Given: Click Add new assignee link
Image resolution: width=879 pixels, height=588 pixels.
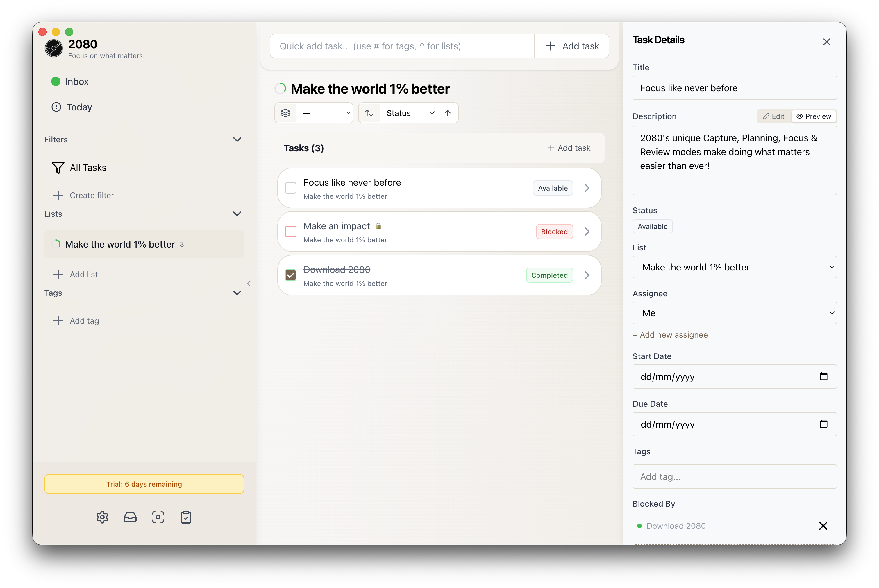Looking at the screenshot, I should [x=670, y=335].
